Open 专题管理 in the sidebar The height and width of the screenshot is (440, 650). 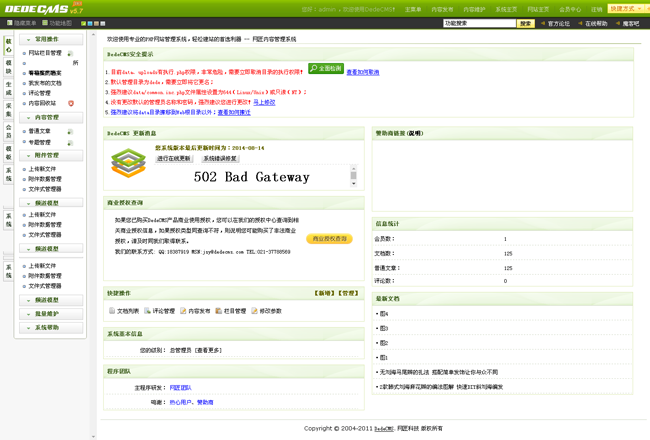[39, 142]
